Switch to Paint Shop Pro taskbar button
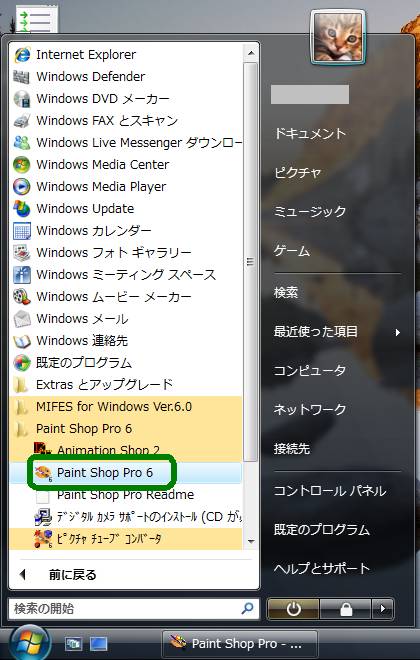 239,644
